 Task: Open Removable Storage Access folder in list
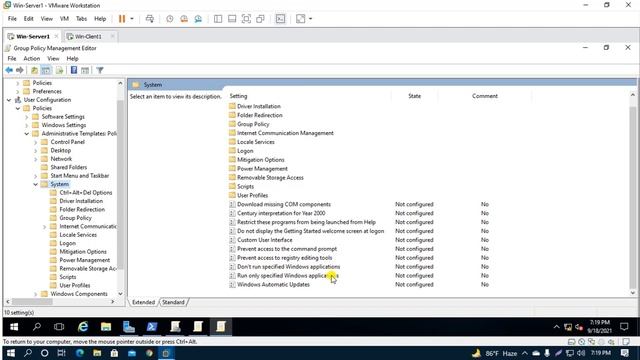[270, 178]
